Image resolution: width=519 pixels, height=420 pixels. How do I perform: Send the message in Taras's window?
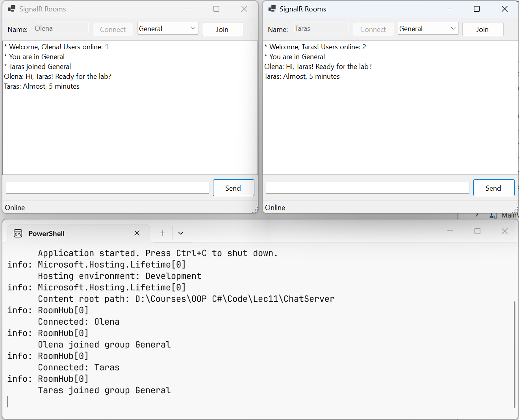coord(494,188)
